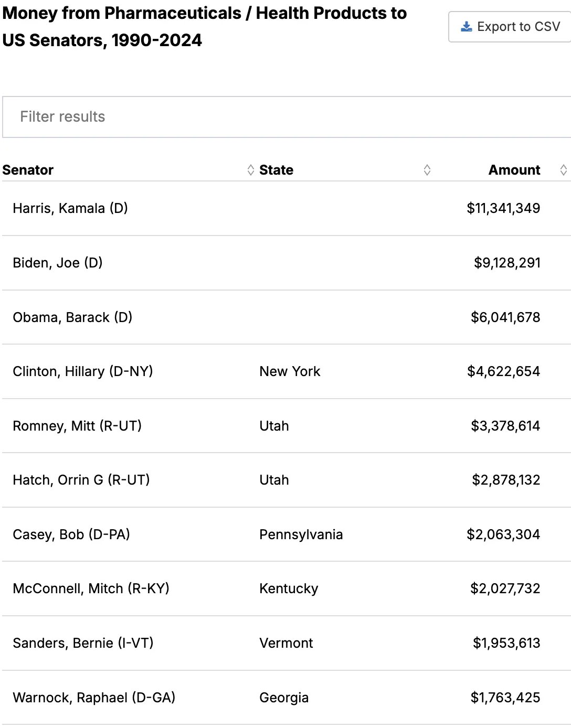This screenshot has width=571, height=728.
Task: Focus the Filter results input field
Action: [x=287, y=117]
